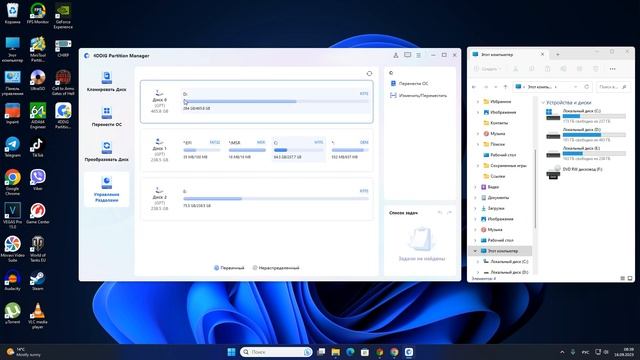Image resolution: width=640 pixels, height=360 pixels.
Task: Open address history dropdown in Explorer
Action: click(575, 87)
